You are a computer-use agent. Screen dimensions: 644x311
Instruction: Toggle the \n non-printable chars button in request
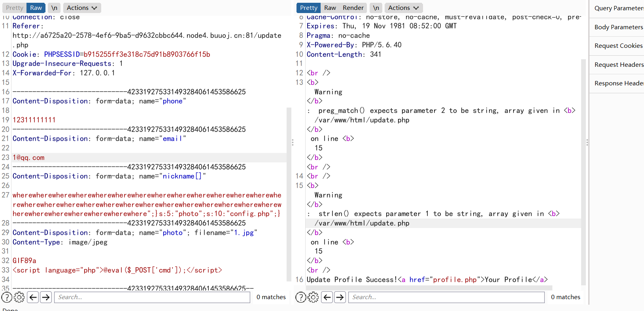[54, 8]
